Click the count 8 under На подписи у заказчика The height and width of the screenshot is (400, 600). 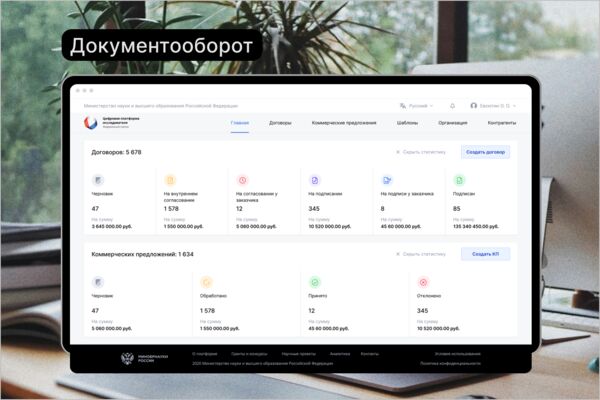[x=382, y=209]
